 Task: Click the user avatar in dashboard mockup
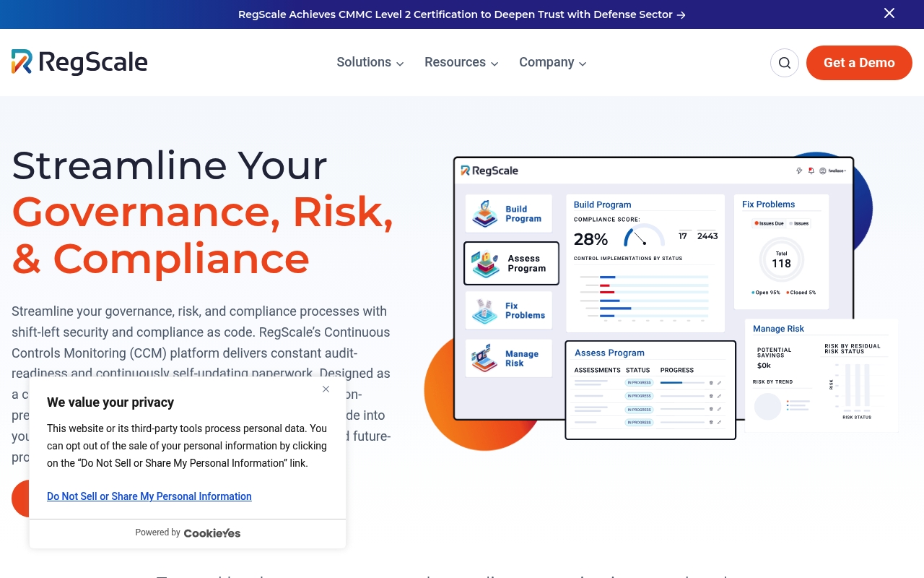pos(823,171)
